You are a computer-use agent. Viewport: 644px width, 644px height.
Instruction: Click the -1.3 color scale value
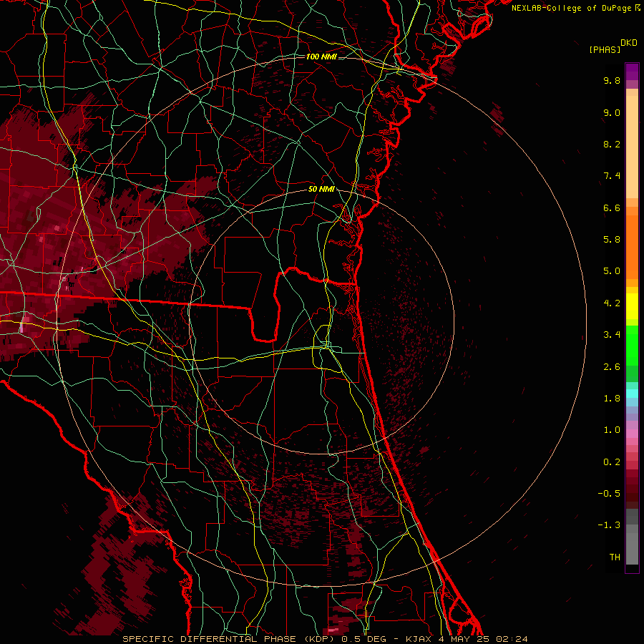(609, 525)
